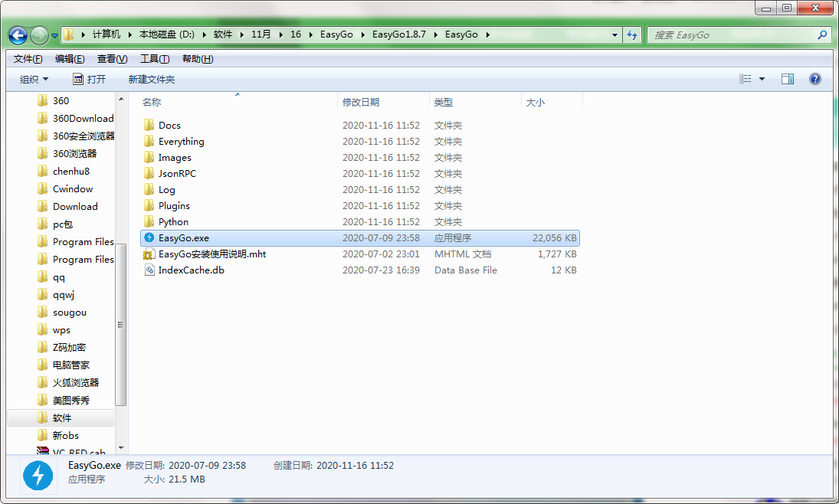The width and height of the screenshot is (839, 504).
Task: Select the IndexCache.db file icon
Action: point(149,270)
